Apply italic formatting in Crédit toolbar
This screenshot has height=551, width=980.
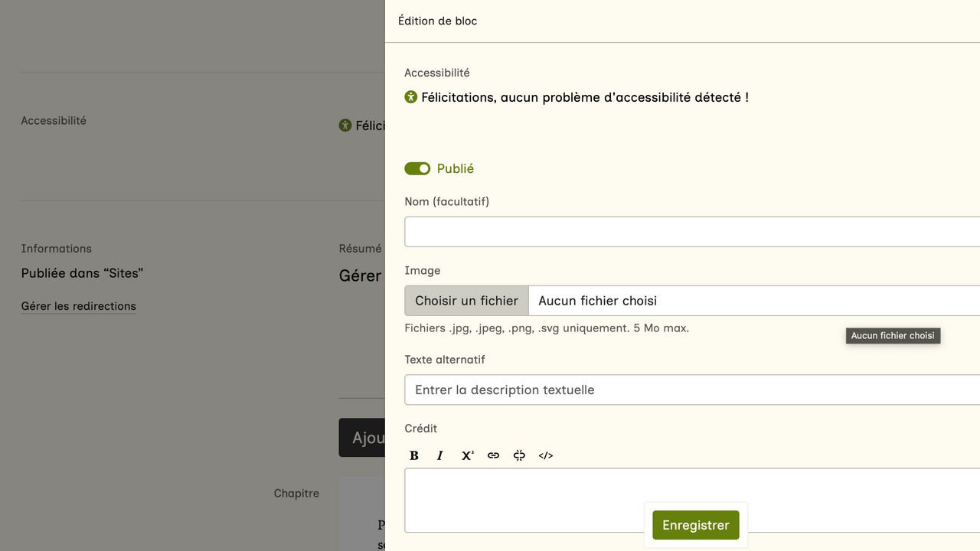point(440,455)
